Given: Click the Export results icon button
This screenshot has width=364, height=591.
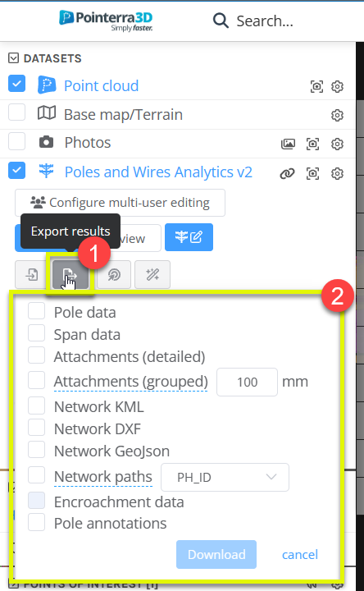Looking at the screenshot, I should coord(70,275).
